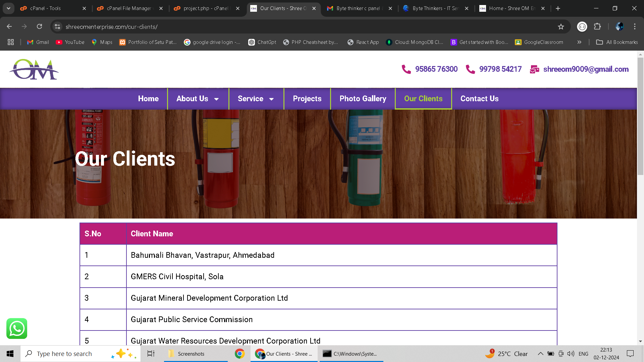This screenshot has width=644, height=362.
Task: Go to Projects menu item
Action: click(307, 99)
